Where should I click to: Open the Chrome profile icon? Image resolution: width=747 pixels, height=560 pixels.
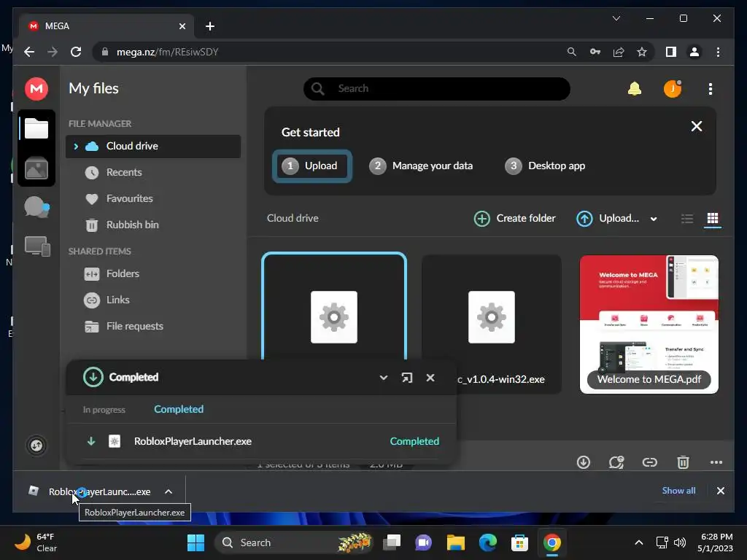click(x=694, y=52)
